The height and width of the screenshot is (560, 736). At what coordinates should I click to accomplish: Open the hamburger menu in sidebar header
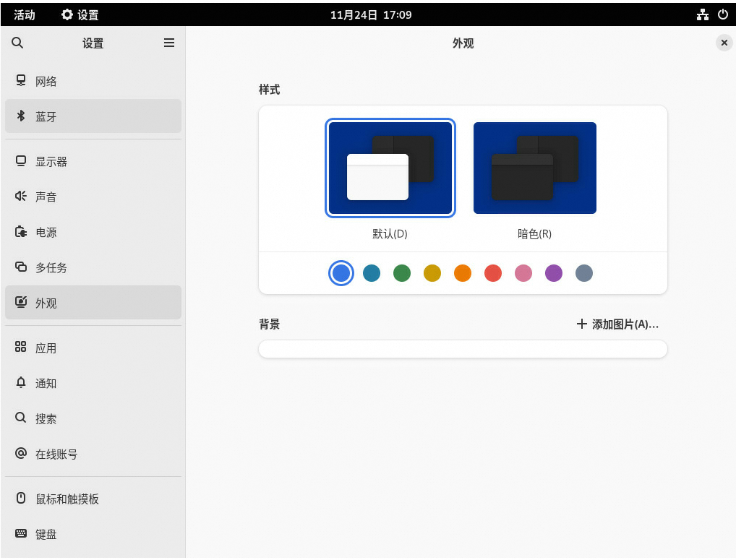pyautogui.click(x=169, y=43)
